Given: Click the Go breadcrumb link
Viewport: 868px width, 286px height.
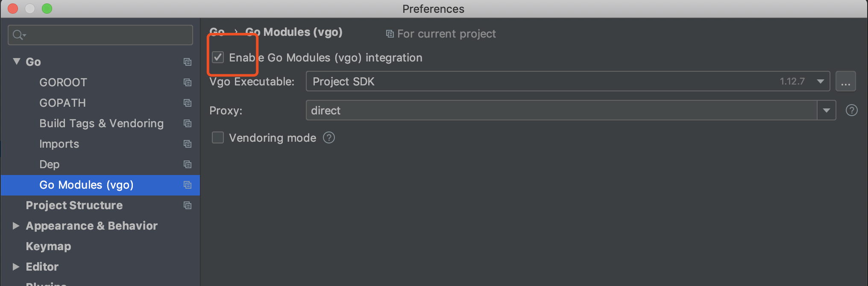Looking at the screenshot, I should pyautogui.click(x=217, y=32).
